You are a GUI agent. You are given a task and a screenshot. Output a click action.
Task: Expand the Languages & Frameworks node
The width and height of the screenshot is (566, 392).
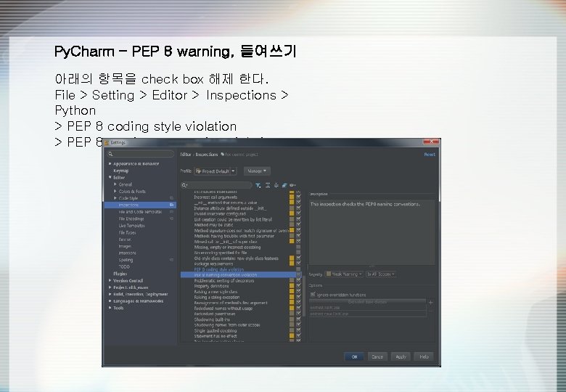coord(110,301)
